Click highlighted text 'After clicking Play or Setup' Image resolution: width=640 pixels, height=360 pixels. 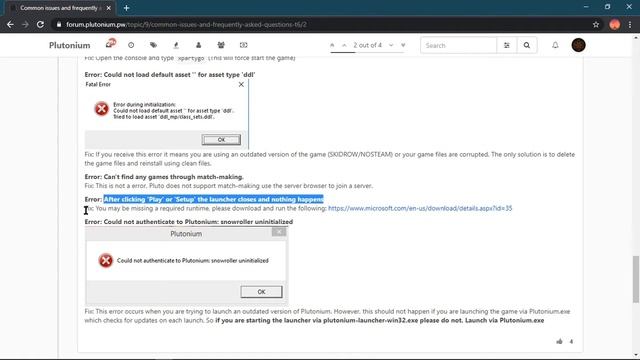[x=213, y=199]
